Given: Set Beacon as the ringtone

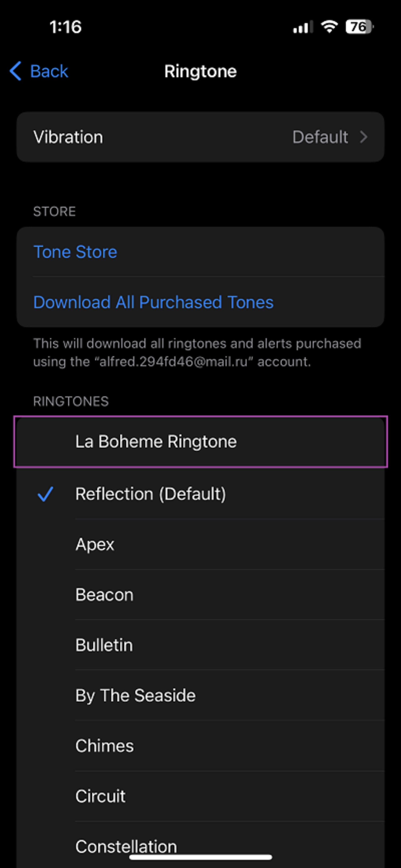Looking at the screenshot, I should pos(104,595).
